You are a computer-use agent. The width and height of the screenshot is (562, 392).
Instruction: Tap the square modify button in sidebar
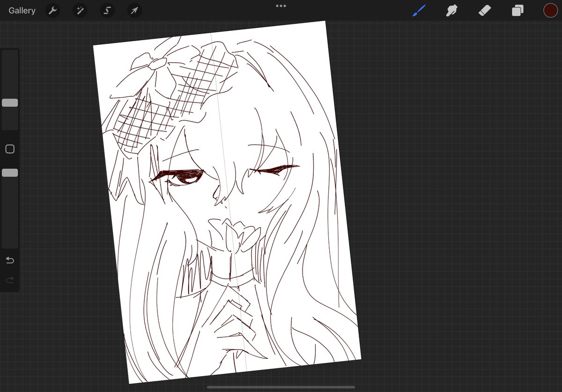click(10, 149)
